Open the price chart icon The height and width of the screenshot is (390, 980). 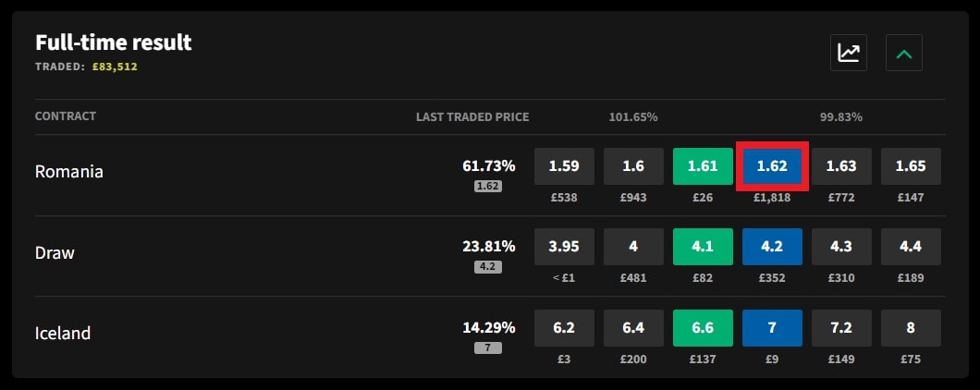848,53
